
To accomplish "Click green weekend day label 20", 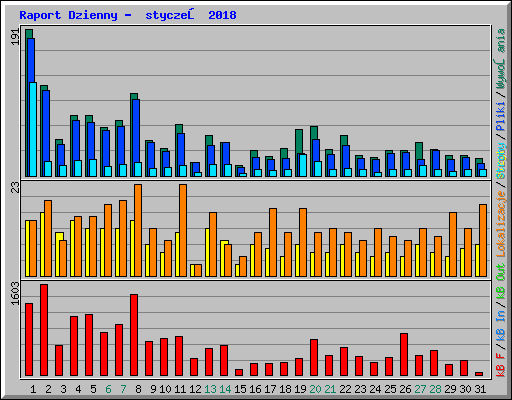I will tap(315, 389).
